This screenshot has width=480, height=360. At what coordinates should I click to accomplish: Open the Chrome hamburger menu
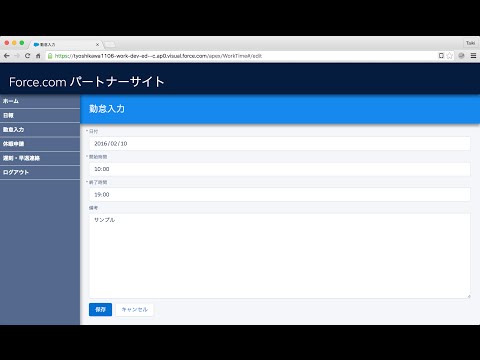pos(473,56)
